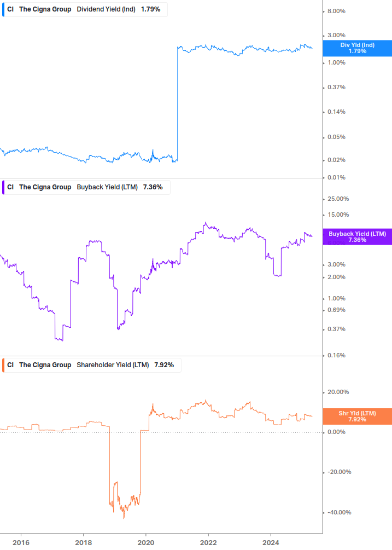This screenshot has width=392, height=550.
Task: Click the 2016 label on the time axis
Action: [21, 543]
